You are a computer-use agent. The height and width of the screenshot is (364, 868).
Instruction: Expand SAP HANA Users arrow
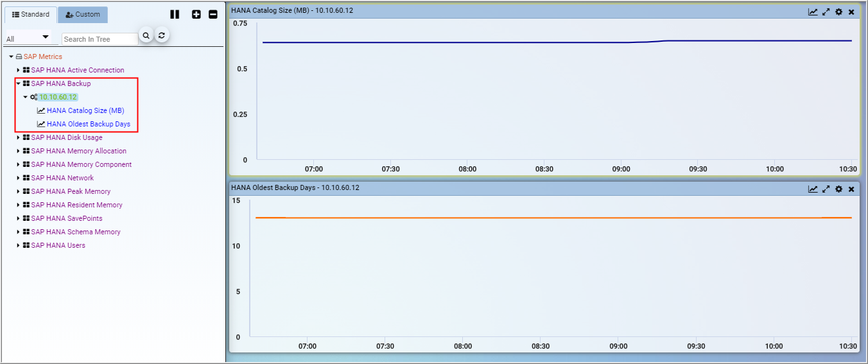pyautogui.click(x=19, y=245)
